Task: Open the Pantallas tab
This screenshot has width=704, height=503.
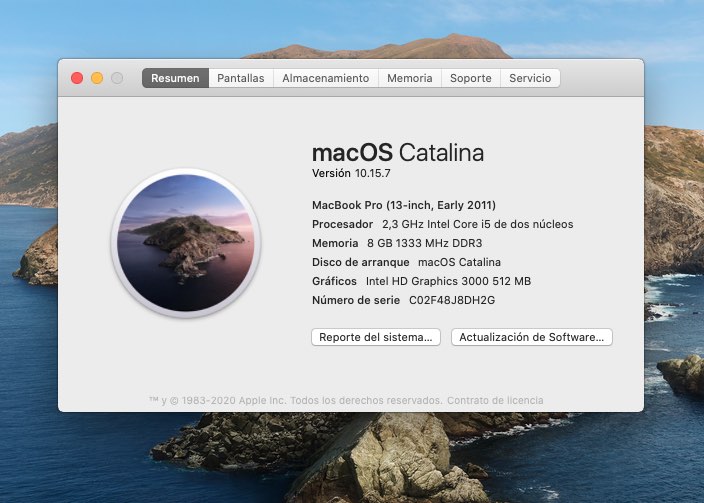Action: [241, 78]
